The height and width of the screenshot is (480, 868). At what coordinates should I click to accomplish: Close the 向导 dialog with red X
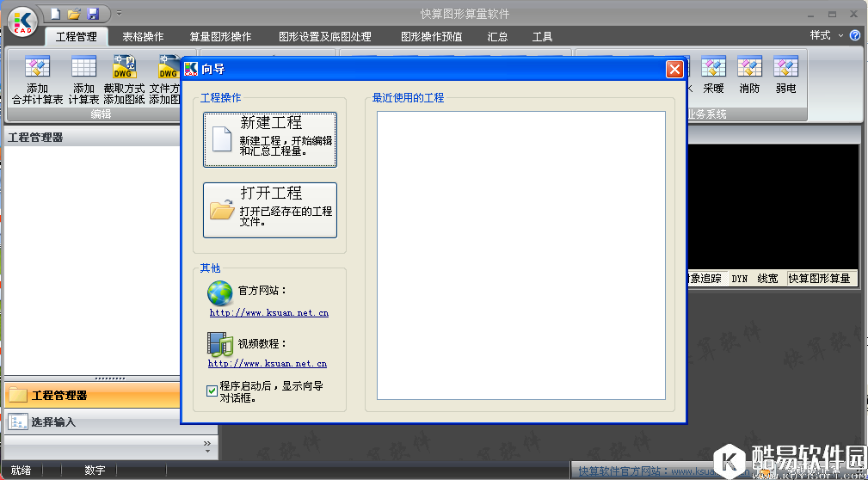674,69
